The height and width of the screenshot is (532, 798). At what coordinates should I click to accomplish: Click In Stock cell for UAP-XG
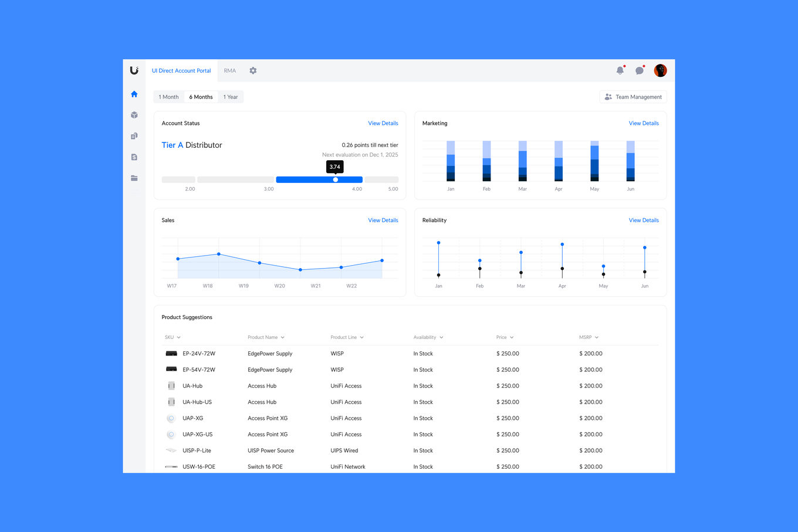pos(423,418)
